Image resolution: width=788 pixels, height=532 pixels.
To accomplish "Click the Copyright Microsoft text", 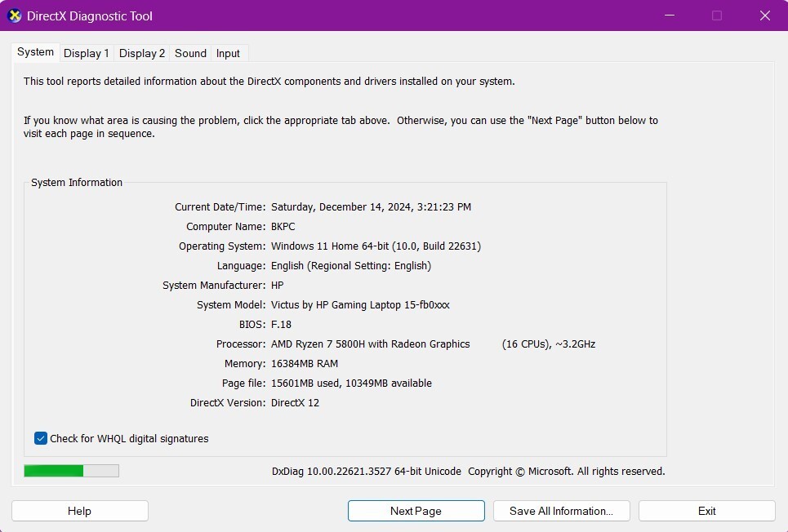I will (567, 472).
